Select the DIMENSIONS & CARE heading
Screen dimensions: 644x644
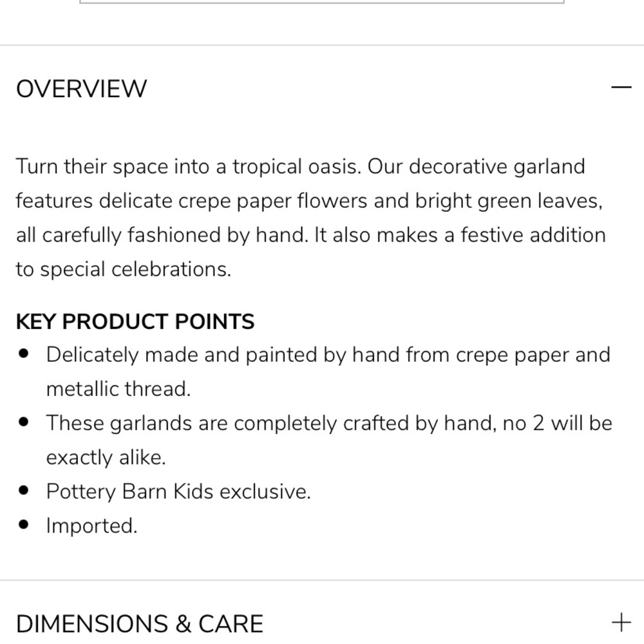(139, 621)
